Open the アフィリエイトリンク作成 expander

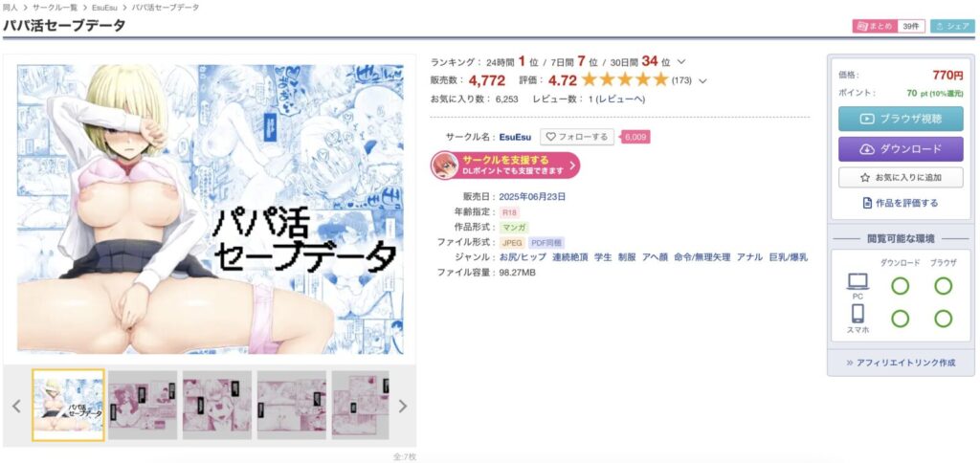901,363
